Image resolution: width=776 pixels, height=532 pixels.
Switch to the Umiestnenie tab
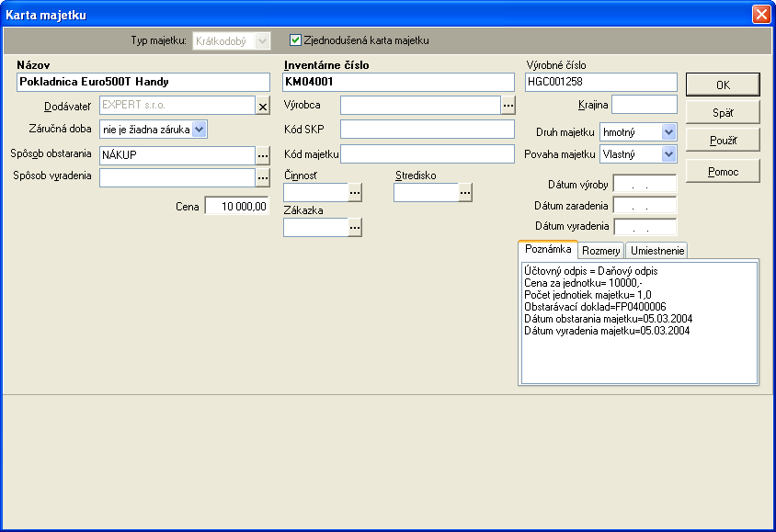[x=657, y=251]
